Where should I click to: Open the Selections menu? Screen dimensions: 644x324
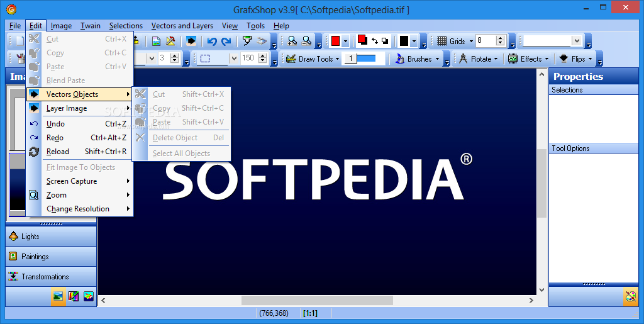(x=126, y=25)
